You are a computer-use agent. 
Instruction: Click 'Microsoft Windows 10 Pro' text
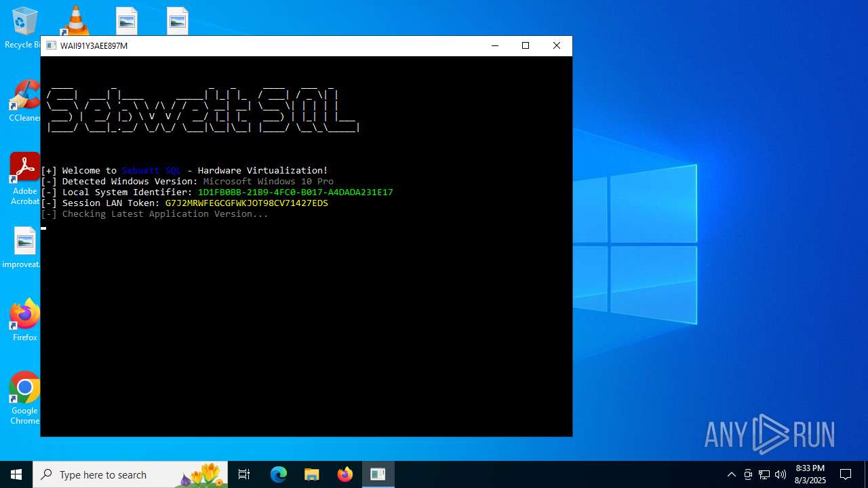[x=269, y=182]
